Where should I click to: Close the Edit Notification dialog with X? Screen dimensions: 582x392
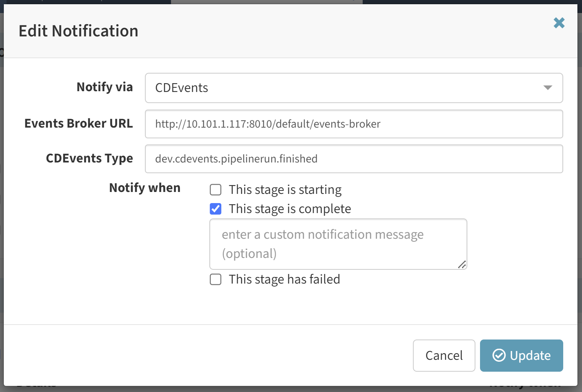[559, 23]
